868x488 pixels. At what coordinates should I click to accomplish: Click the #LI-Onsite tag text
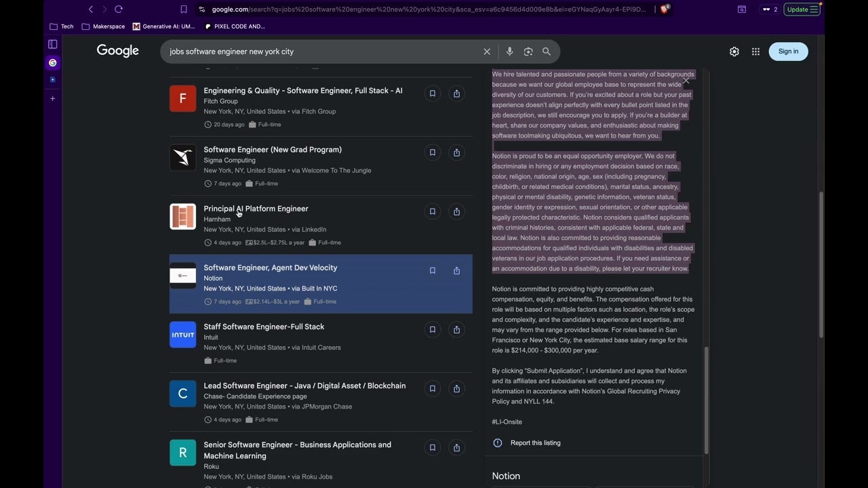point(507,422)
